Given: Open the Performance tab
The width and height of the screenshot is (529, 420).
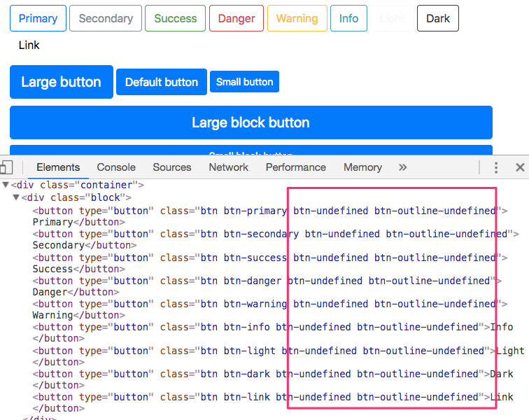Looking at the screenshot, I should [x=295, y=167].
